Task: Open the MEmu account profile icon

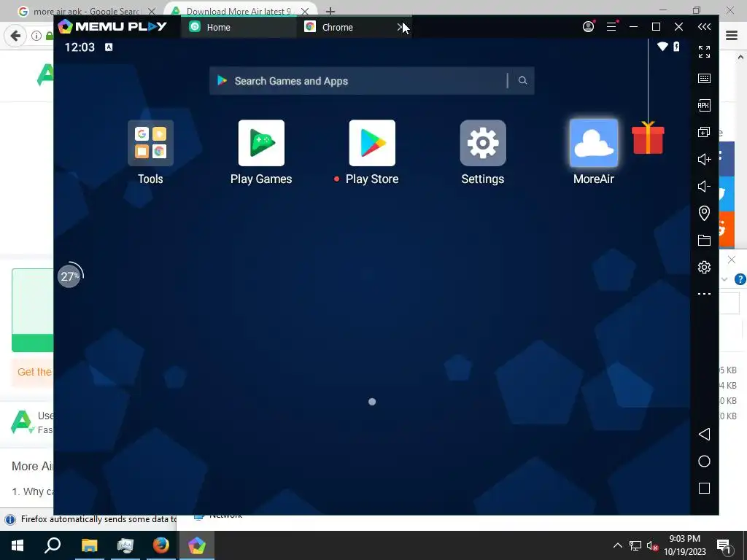Action: coord(589,27)
